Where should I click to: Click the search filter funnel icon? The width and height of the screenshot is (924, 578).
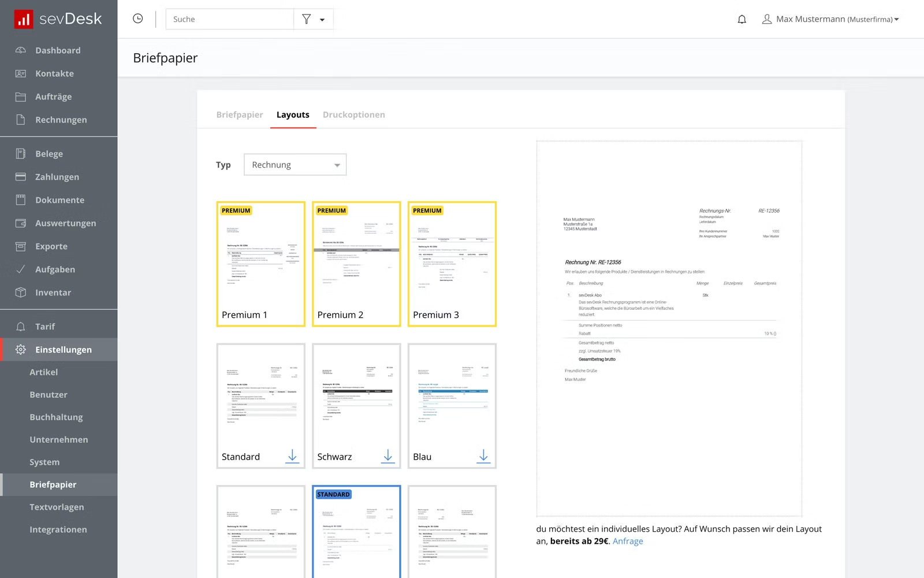[x=307, y=20]
